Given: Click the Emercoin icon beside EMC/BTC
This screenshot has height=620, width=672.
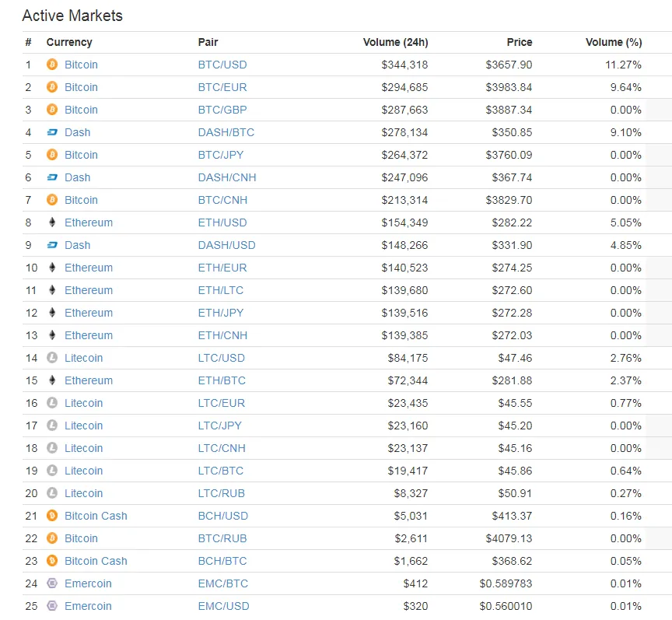Looking at the screenshot, I should pyautogui.click(x=52, y=583).
